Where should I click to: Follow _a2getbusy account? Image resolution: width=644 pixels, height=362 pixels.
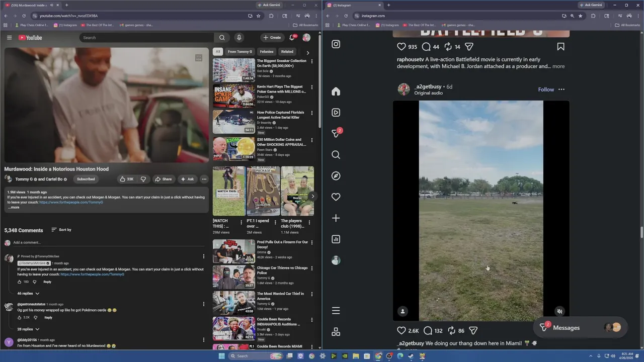click(x=546, y=89)
